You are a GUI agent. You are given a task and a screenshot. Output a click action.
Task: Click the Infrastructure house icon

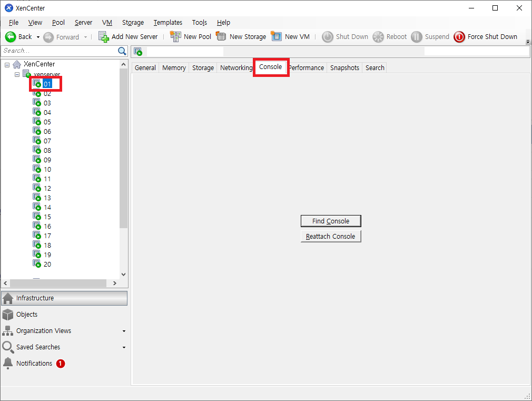tap(8, 298)
